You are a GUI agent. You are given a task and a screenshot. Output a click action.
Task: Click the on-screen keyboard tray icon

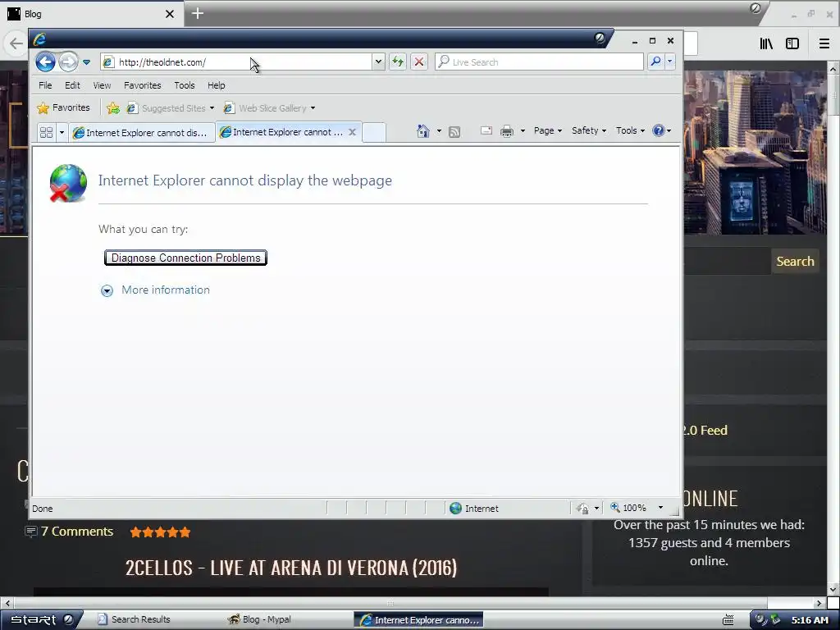(x=728, y=620)
